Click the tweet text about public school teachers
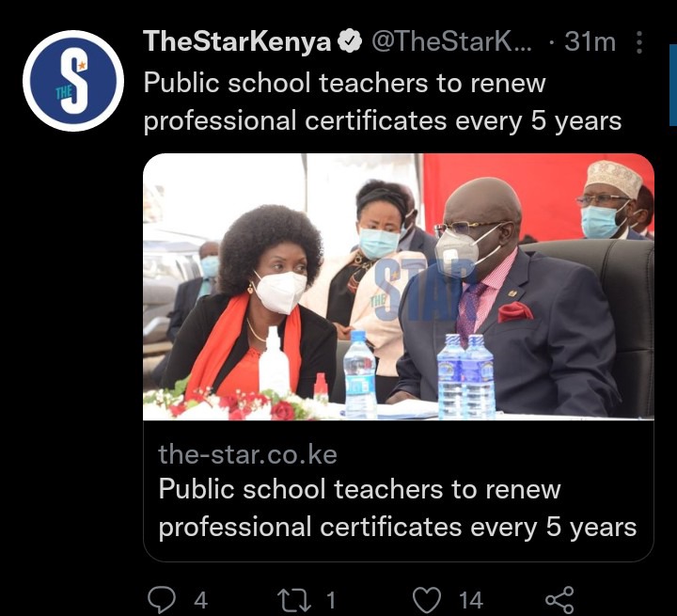Viewport: 677px width, 616px height. (382, 102)
